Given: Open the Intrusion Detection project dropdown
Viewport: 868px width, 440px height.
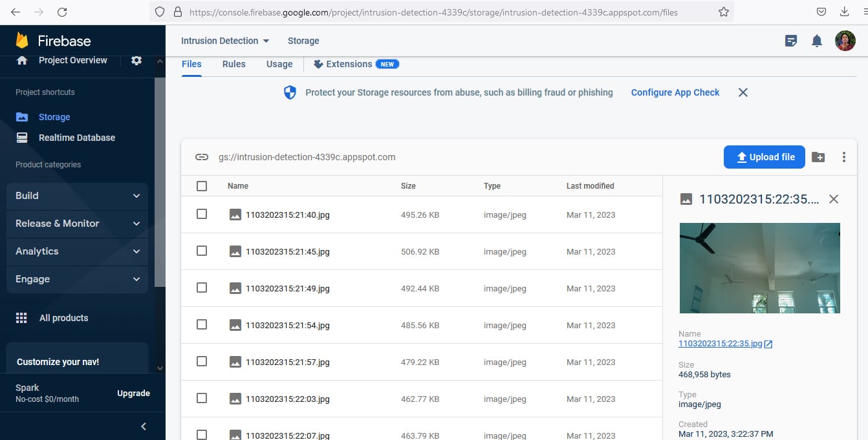Looking at the screenshot, I should click(x=224, y=41).
